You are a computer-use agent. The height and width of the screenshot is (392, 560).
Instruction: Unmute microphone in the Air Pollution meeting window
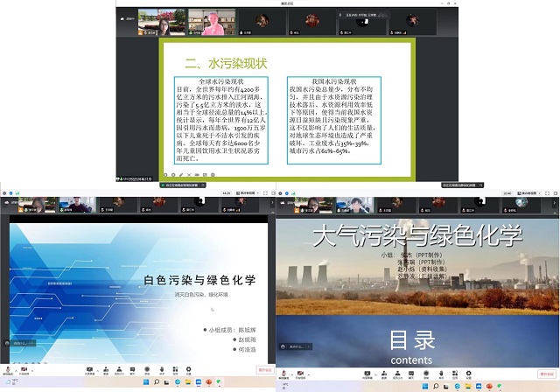tap(283, 374)
